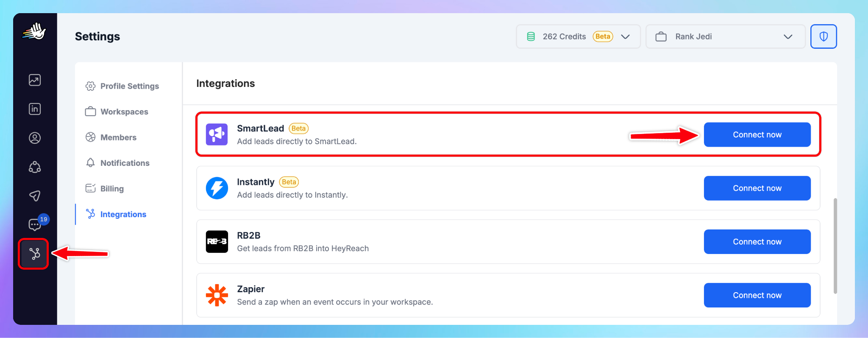
Task: Open the lead lists network sidebar icon
Action: (x=35, y=167)
